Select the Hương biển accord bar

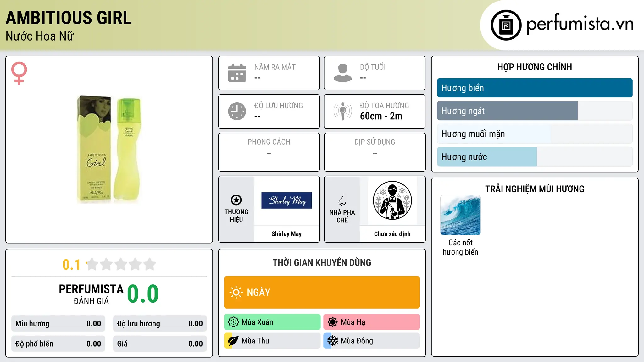(535, 88)
